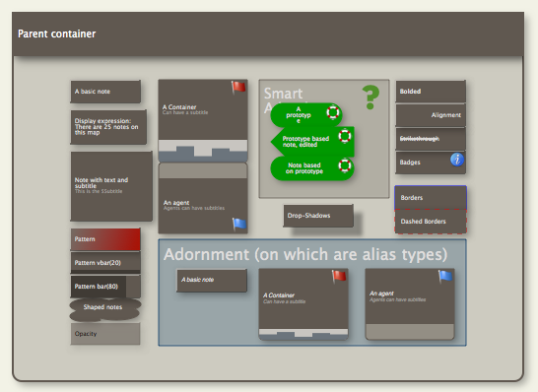The width and height of the screenshot is (538, 392).
Task: Select the Note based on prototype note
Action: click(312, 168)
